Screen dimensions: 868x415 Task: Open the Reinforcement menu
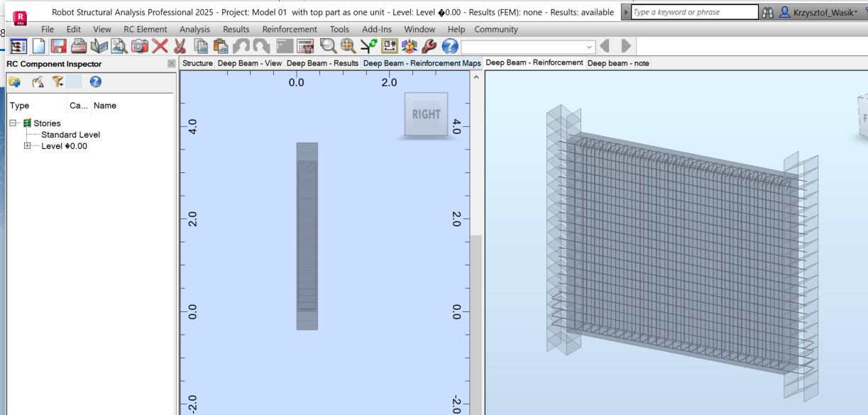point(290,29)
